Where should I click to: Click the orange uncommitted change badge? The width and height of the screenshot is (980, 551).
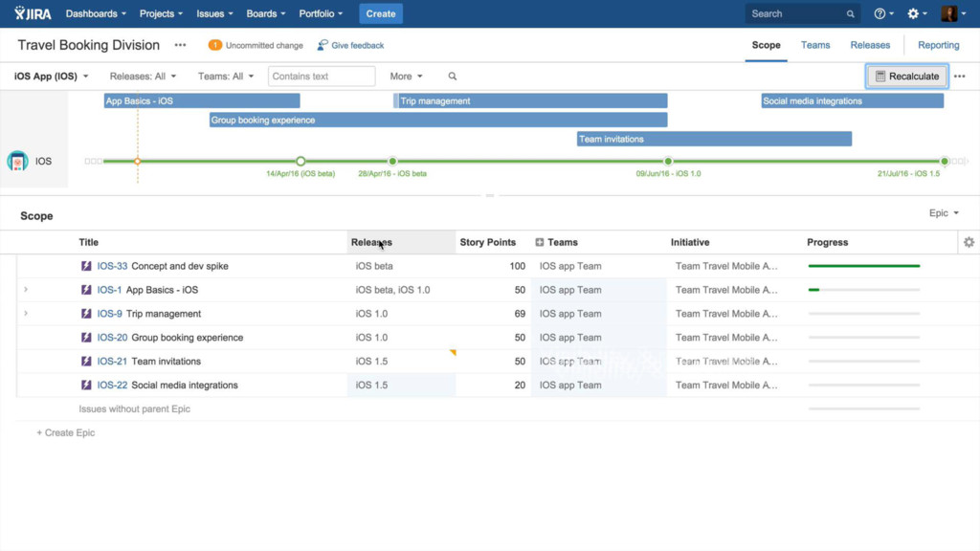[215, 45]
